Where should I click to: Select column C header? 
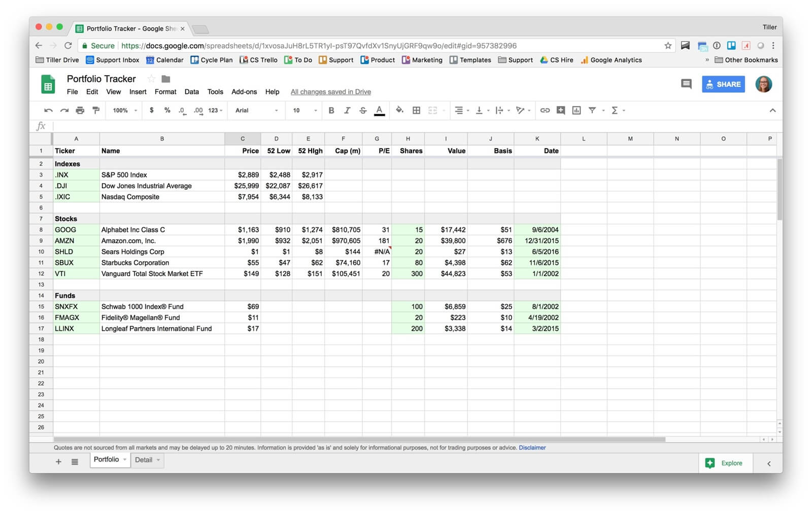pyautogui.click(x=243, y=139)
